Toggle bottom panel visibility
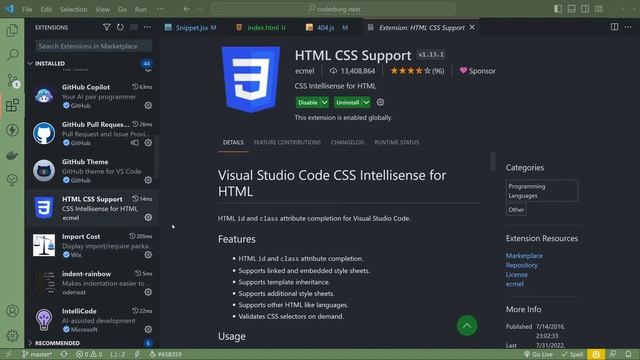The height and width of the screenshot is (360, 640). click(x=571, y=9)
